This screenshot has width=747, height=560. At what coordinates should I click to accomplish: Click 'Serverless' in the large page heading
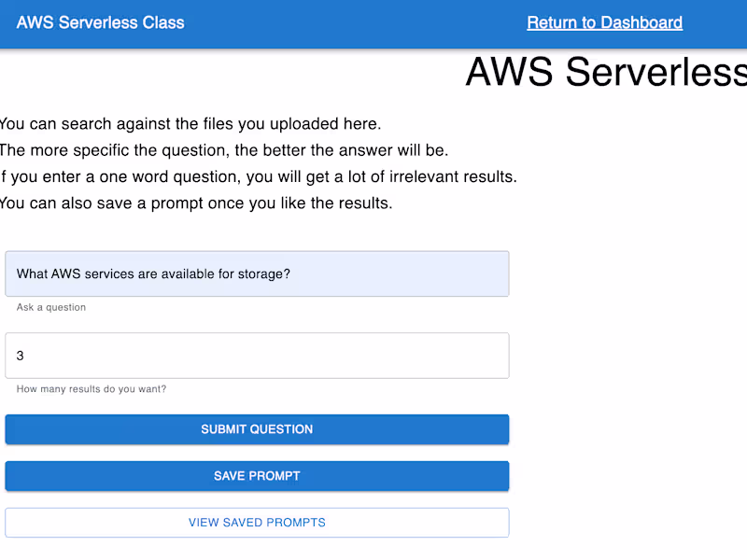pyautogui.click(x=655, y=72)
